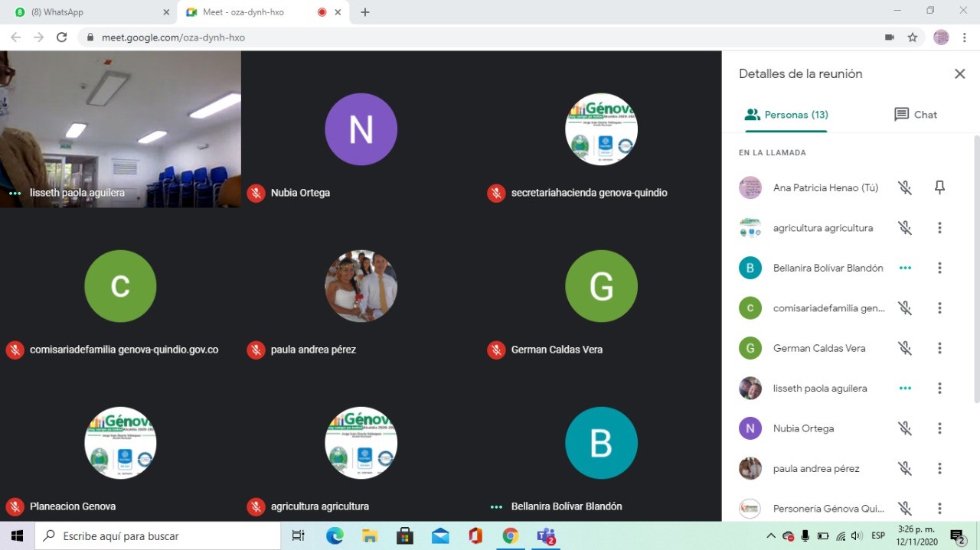980x550 pixels.
Task: Mute Nubia Ortega in the people list
Action: [905, 428]
